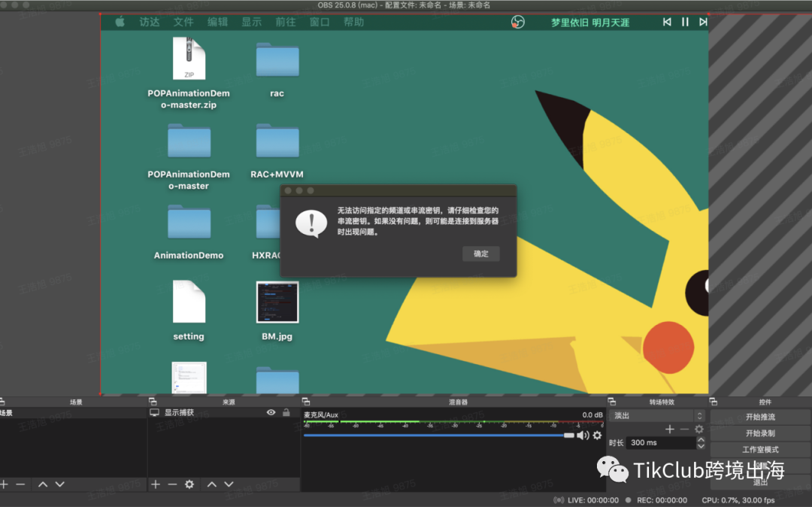
Task: Increase 时长 duration with the stepper up arrow
Action: 701,440
